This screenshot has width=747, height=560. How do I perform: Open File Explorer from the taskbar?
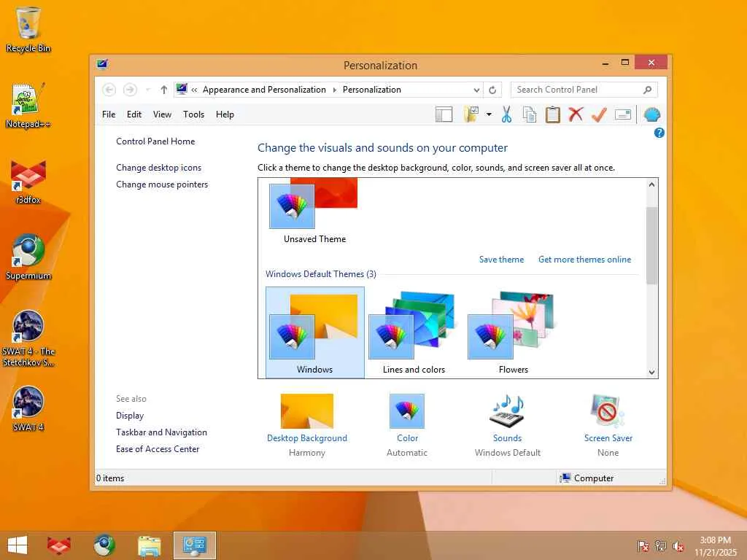click(149, 545)
